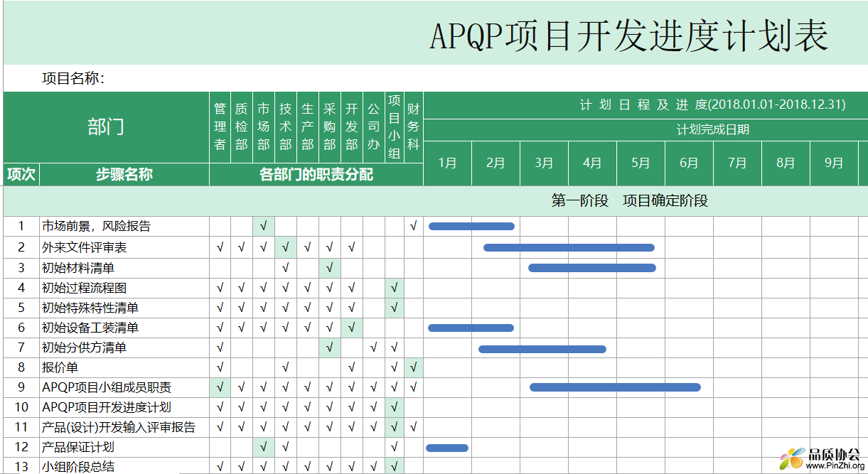Select the 产品保证计划 cell

point(124,447)
